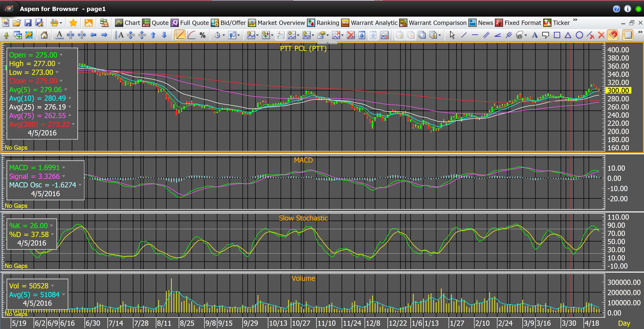
Task: Open the Warrant Analytic view
Action: point(369,23)
